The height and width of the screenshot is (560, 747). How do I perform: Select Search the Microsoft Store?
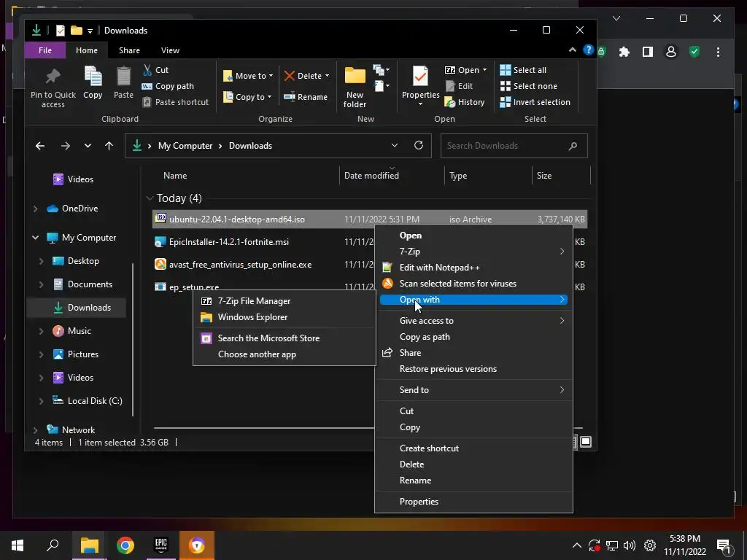(285, 338)
